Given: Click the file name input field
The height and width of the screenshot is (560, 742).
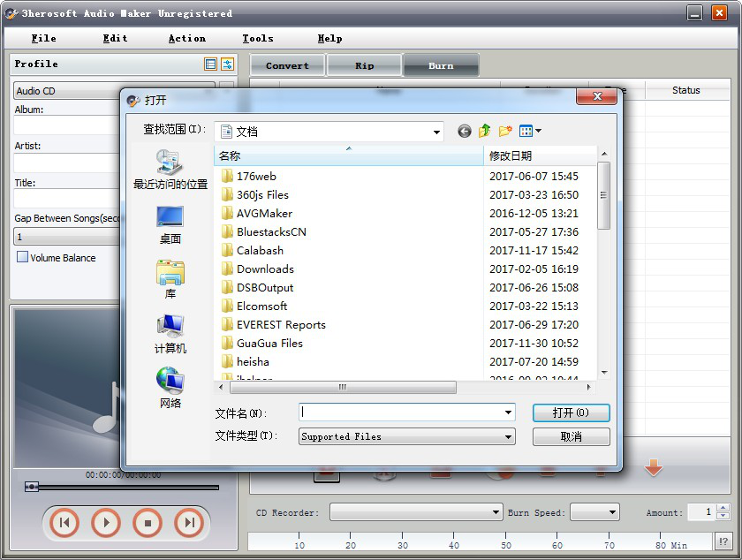Looking at the screenshot, I should tap(401, 412).
